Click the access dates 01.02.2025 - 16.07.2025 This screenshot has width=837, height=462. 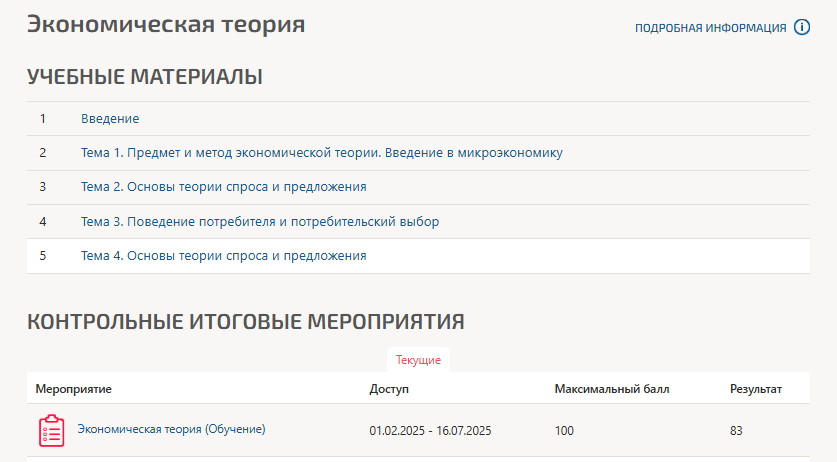[430, 431]
